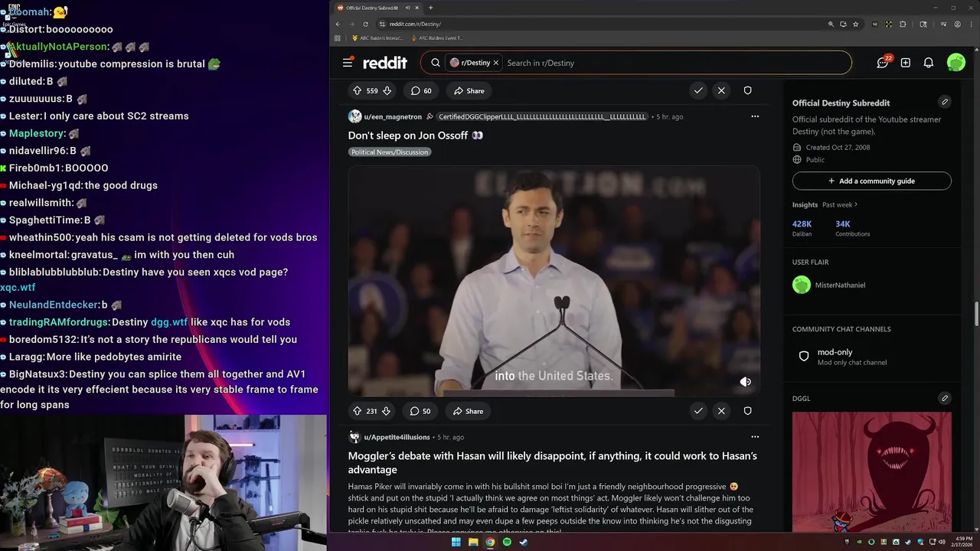The image size is (980, 551).
Task: Open the Reddit hamburger navigation menu
Action: pos(348,63)
